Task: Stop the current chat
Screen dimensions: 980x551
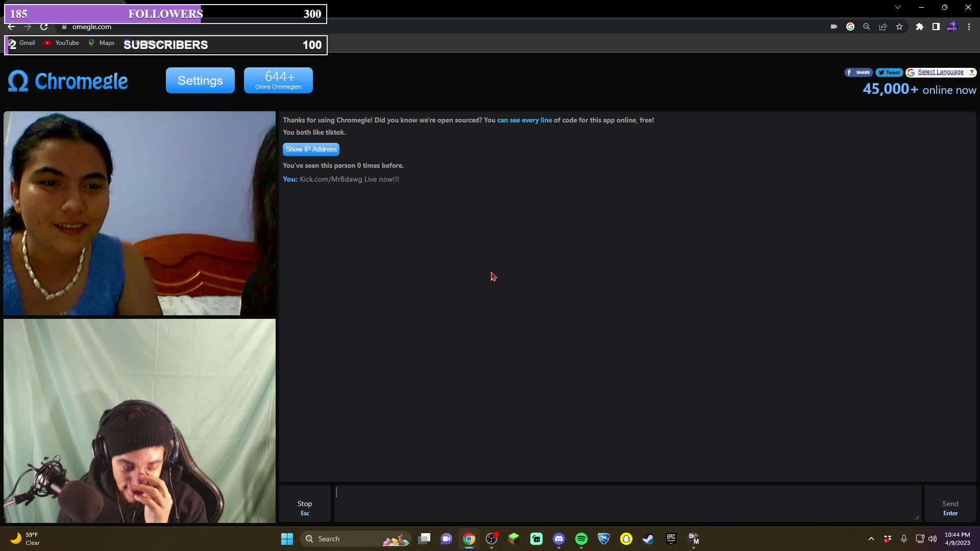Action: click(305, 504)
